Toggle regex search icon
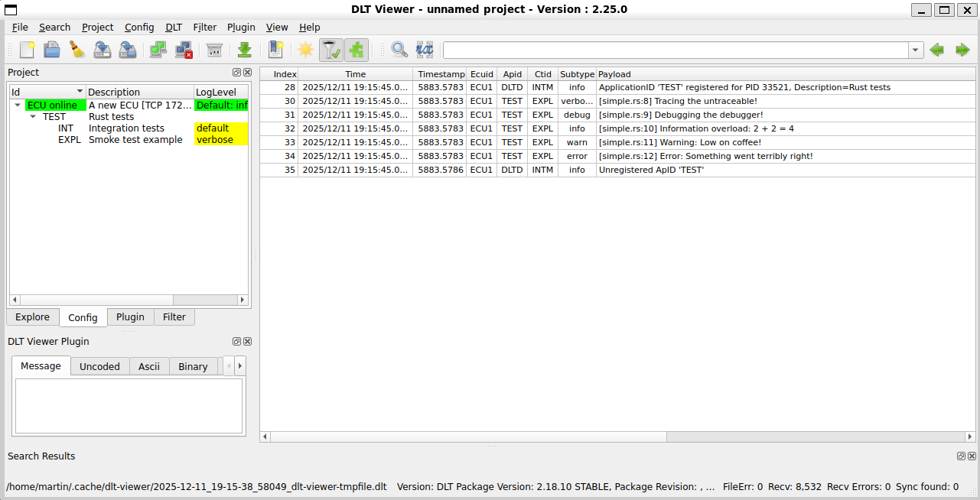 pyautogui.click(x=425, y=50)
